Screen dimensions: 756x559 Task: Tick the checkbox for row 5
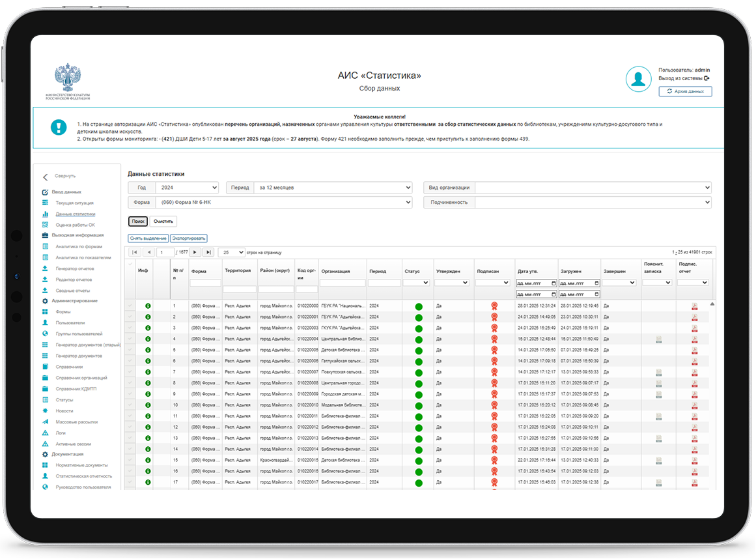[130, 350]
